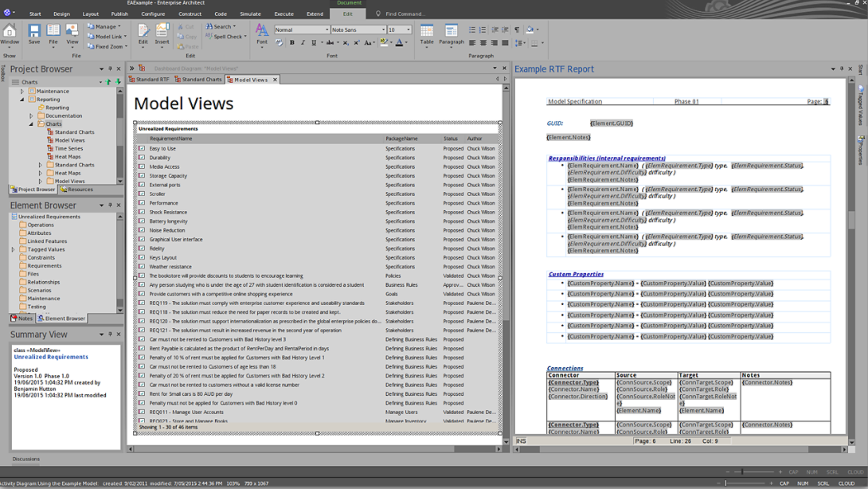
Task: Open the Simulate ribbon tab
Action: click(x=250, y=14)
